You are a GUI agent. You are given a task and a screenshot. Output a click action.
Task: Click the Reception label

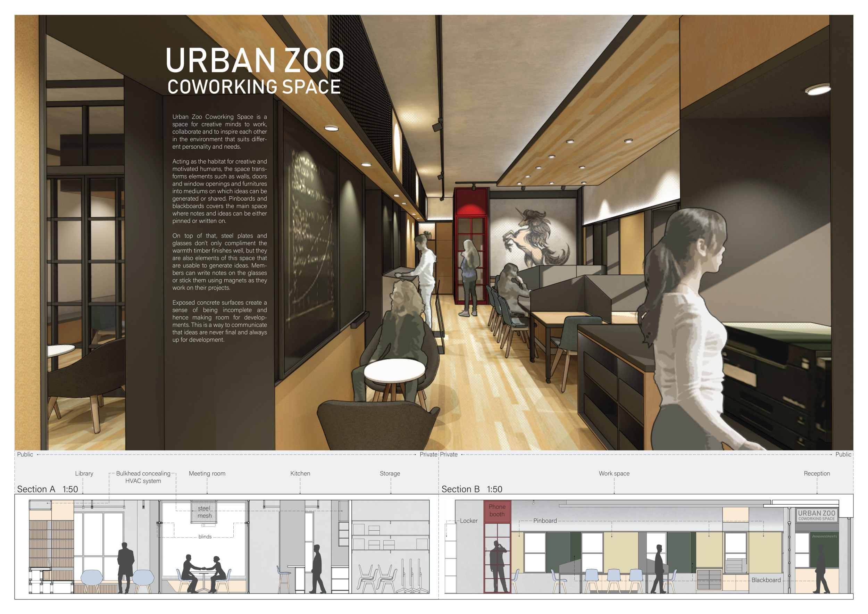817,473
